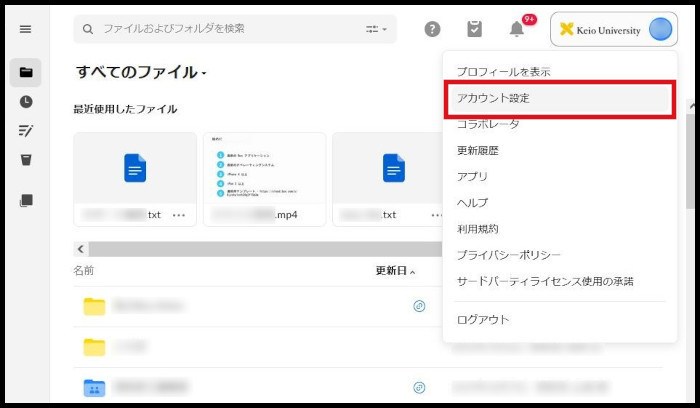
Task: Sort by 更新日 column header
Action: (x=392, y=271)
